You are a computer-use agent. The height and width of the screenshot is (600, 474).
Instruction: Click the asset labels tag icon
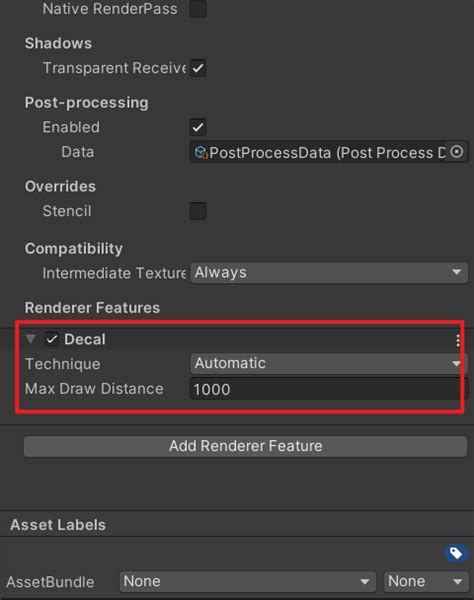455,553
